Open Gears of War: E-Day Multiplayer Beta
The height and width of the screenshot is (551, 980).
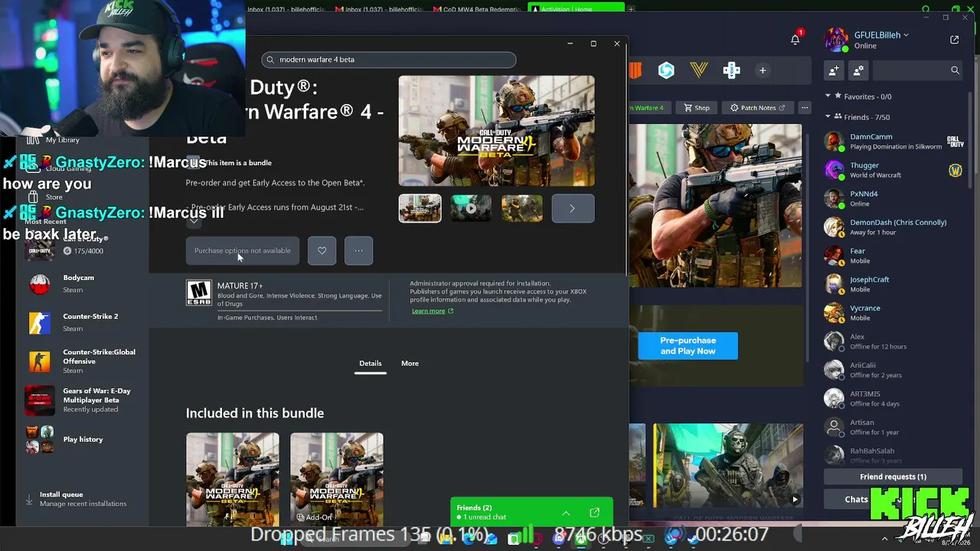tap(83, 399)
